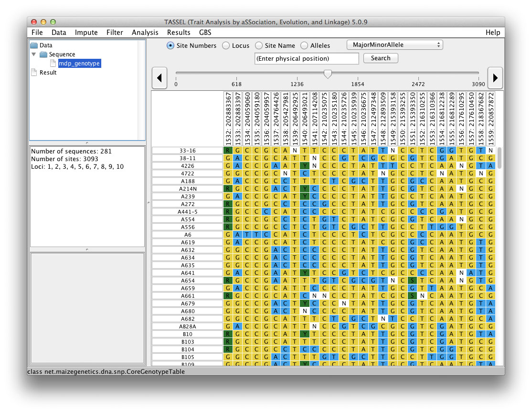Click taxa row A556
The width and height of the screenshot is (532, 413).
coord(187,227)
